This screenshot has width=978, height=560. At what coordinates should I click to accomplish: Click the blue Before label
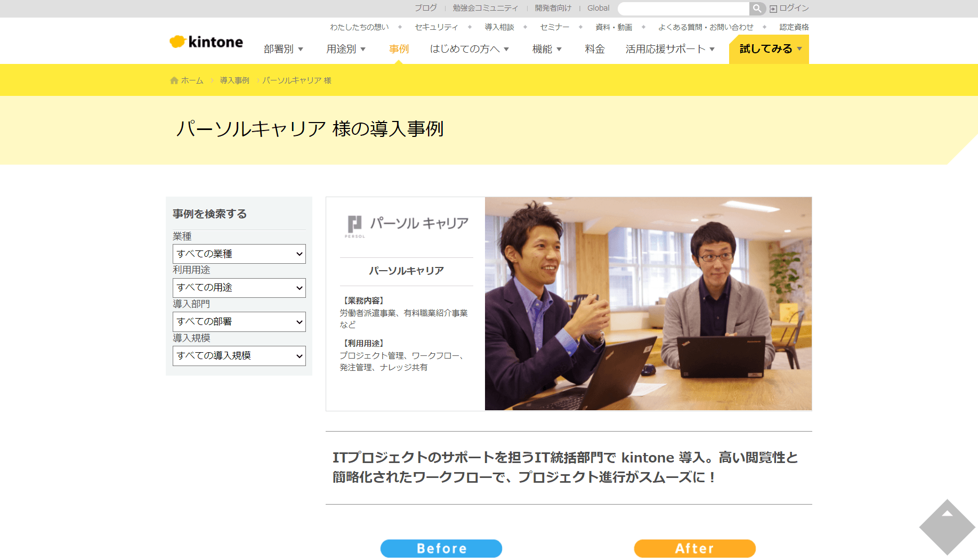point(441,548)
